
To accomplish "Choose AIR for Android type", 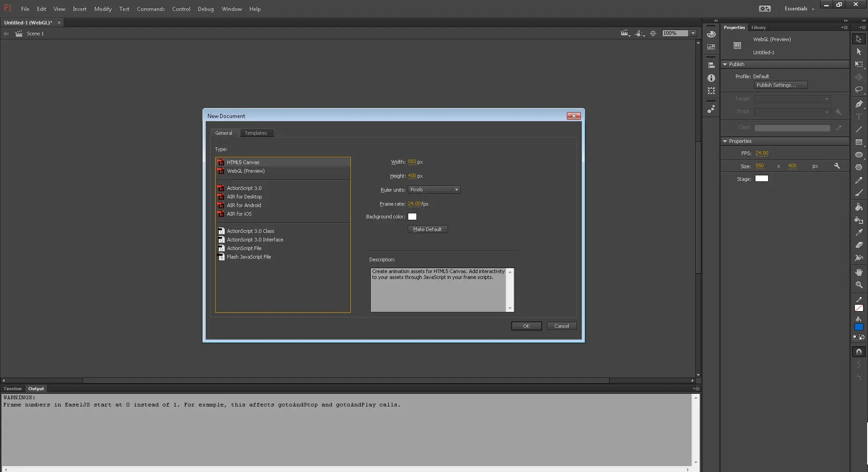I will (x=244, y=205).
